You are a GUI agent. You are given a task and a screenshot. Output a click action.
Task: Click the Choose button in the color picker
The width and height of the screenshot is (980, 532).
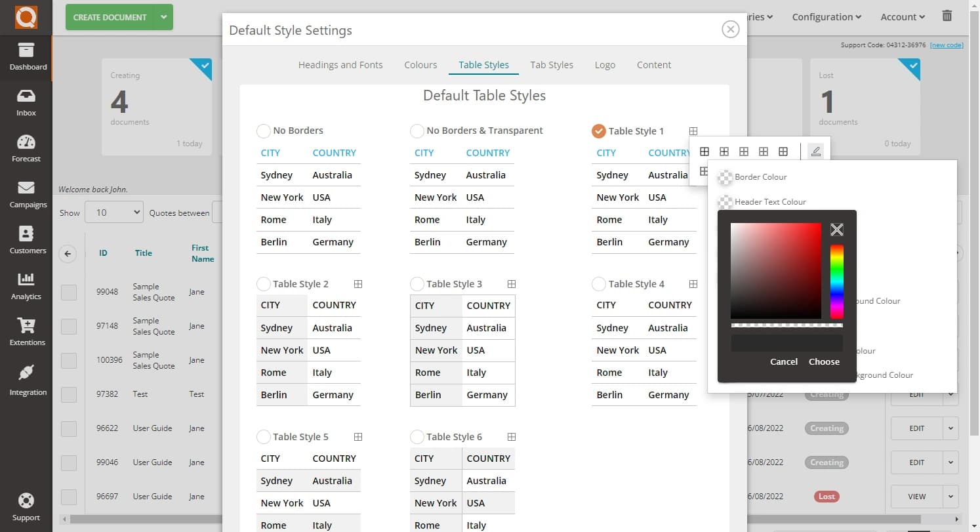point(824,361)
